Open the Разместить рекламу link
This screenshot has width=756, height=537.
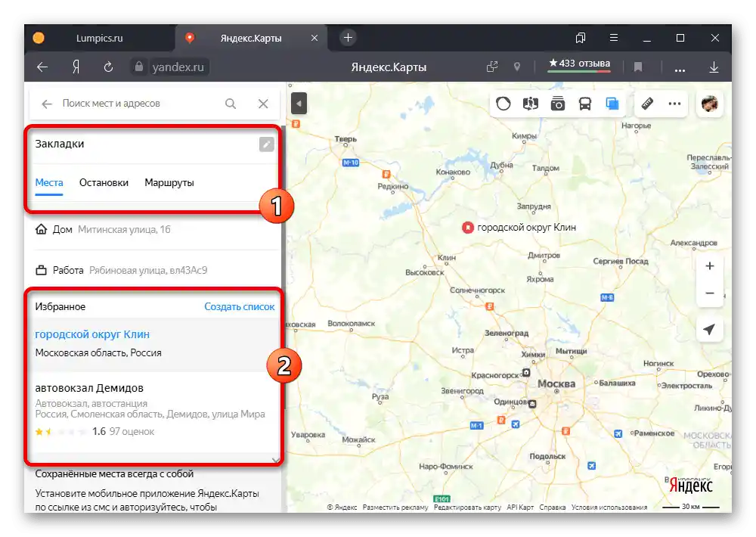[395, 507]
